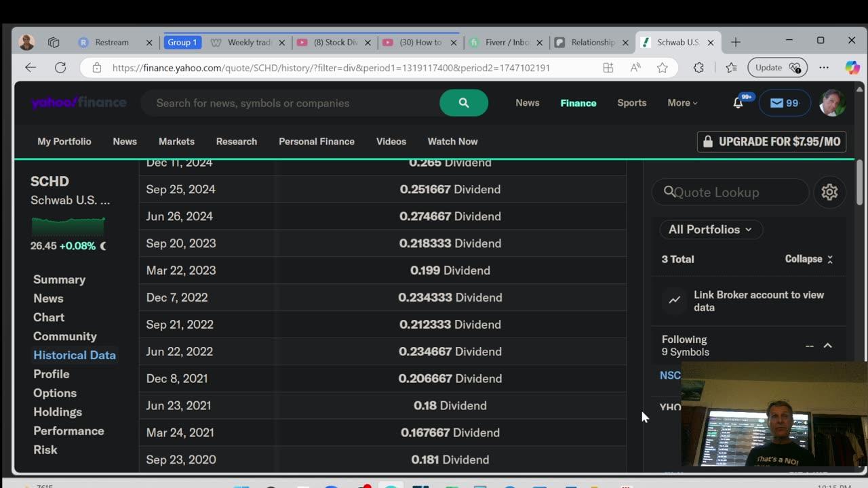Click the browser address bar URL
The height and width of the screenshot is (488, 868).
331,68
